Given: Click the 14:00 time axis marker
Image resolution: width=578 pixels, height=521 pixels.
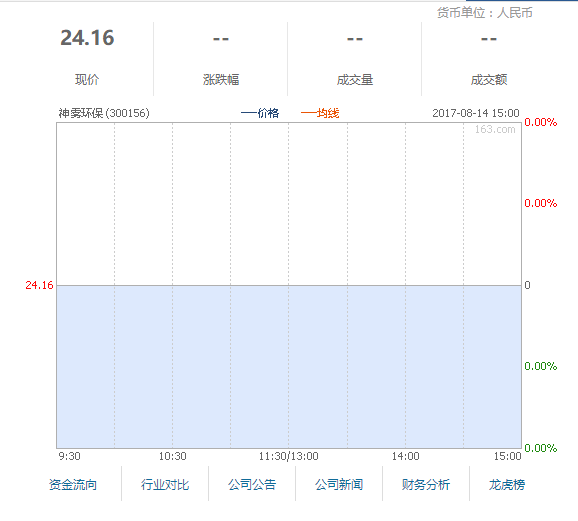Looking at the screenshot, I should point(405,456).
